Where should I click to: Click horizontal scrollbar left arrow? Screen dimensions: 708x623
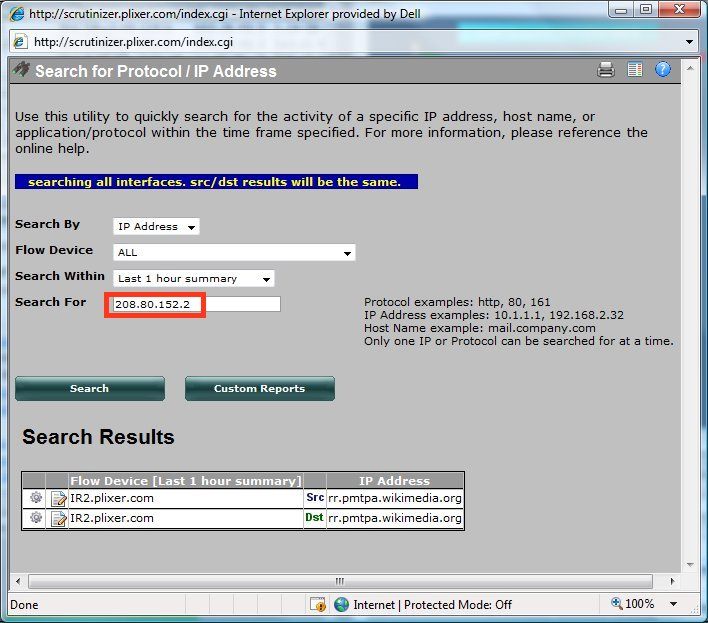click(x=18, y=581)
